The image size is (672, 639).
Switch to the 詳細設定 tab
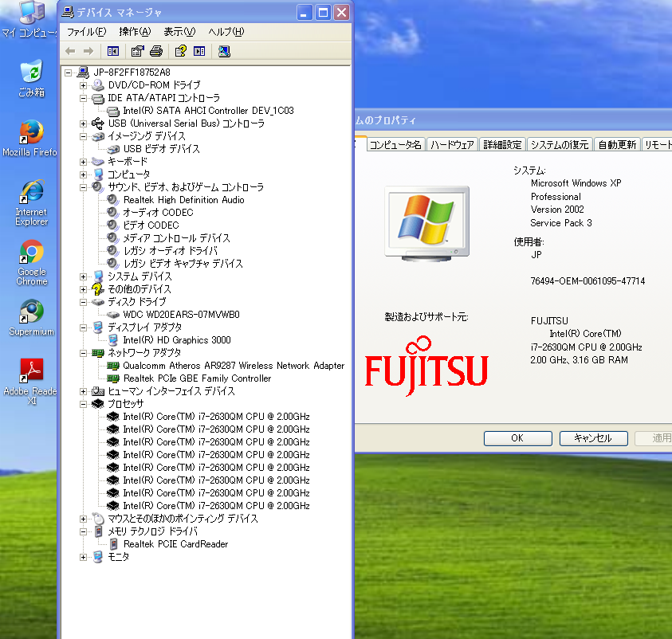click(x=503, y=145)
